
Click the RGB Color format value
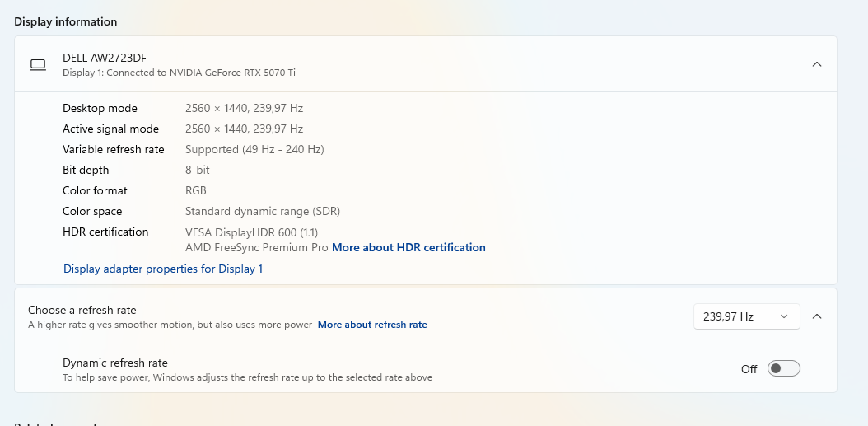pyautogui.click(x=196, y=190)
